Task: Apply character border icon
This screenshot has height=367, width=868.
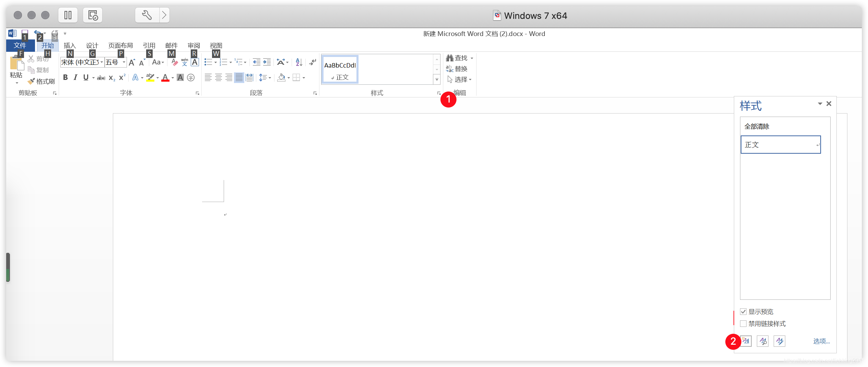Action: [195, 62]
